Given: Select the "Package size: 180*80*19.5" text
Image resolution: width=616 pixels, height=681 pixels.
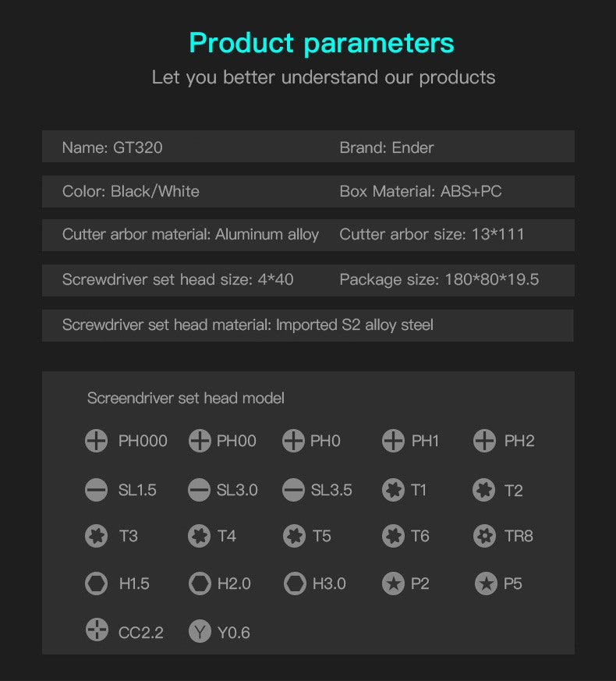Looking at the screenshot, I should (x=439, y=279).
